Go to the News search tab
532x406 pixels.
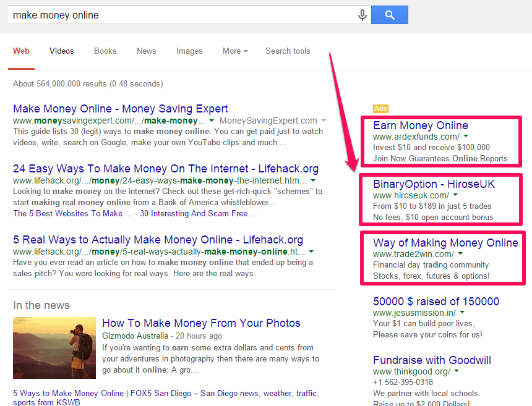click(147, 51)
